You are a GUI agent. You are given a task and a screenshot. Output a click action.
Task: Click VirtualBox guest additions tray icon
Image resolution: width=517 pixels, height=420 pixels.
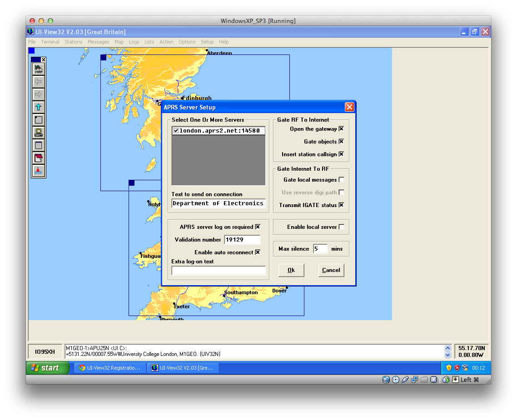coord(465,368)
